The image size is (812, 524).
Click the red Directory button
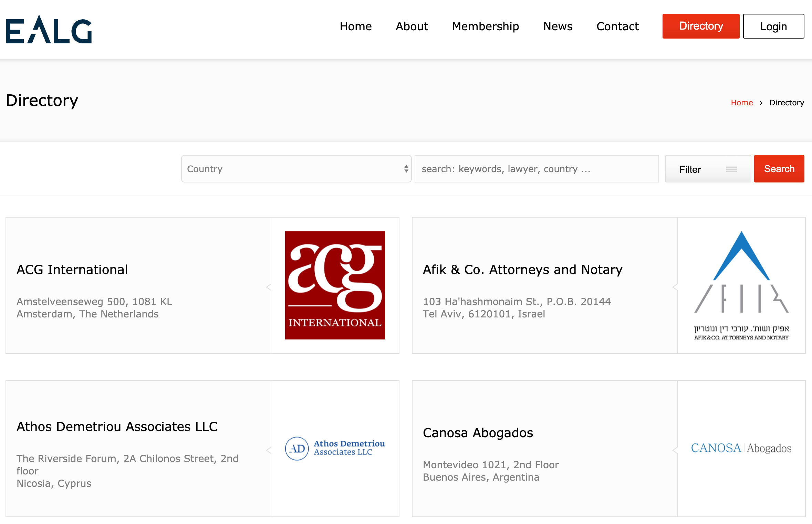701,26
